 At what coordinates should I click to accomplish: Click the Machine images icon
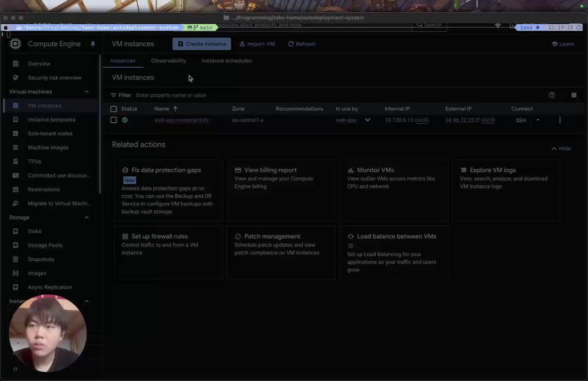tap(15, 148)
